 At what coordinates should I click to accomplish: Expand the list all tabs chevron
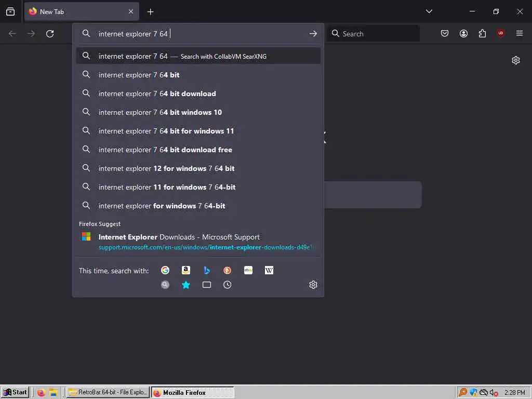(x=429, y=11)
